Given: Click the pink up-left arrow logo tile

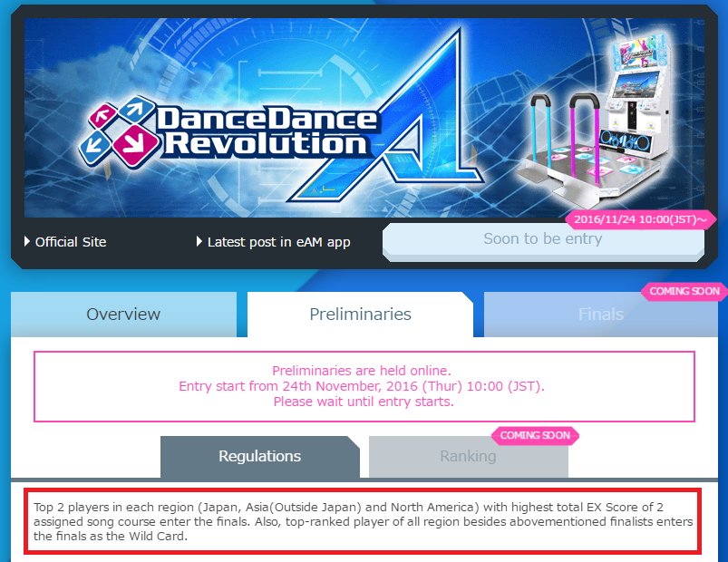Looking at the screenshot, I should [103, 116].
